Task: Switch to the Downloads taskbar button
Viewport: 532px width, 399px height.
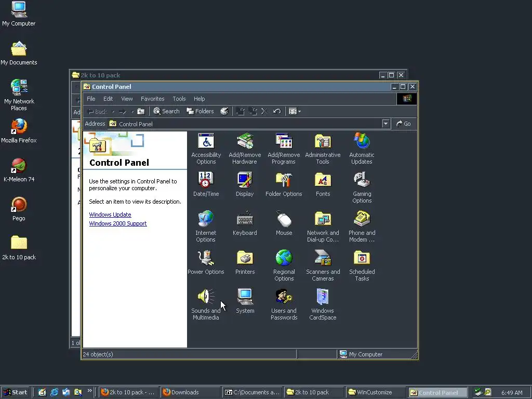Action: (190, 392)
